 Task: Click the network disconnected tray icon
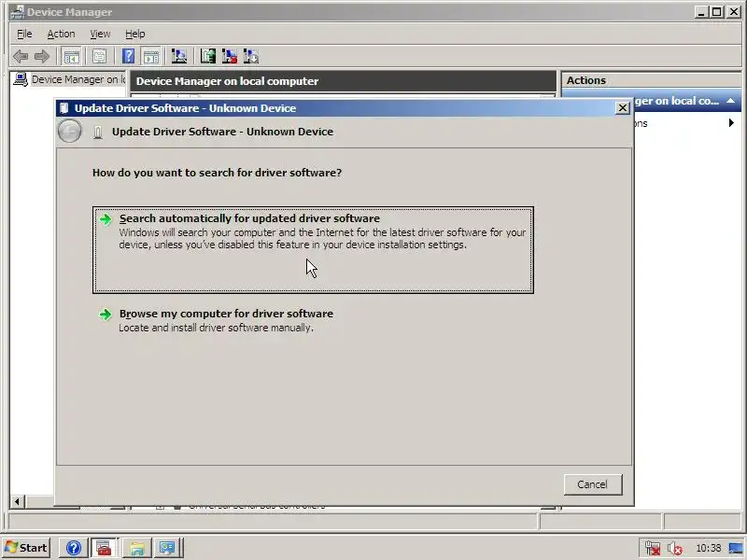(652, 549)
